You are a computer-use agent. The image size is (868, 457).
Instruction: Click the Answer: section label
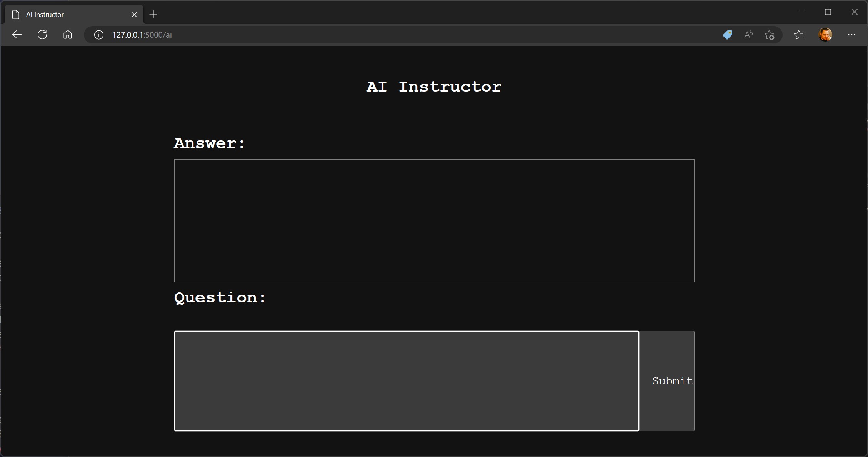pyautogui.click(x=209, y=143)
